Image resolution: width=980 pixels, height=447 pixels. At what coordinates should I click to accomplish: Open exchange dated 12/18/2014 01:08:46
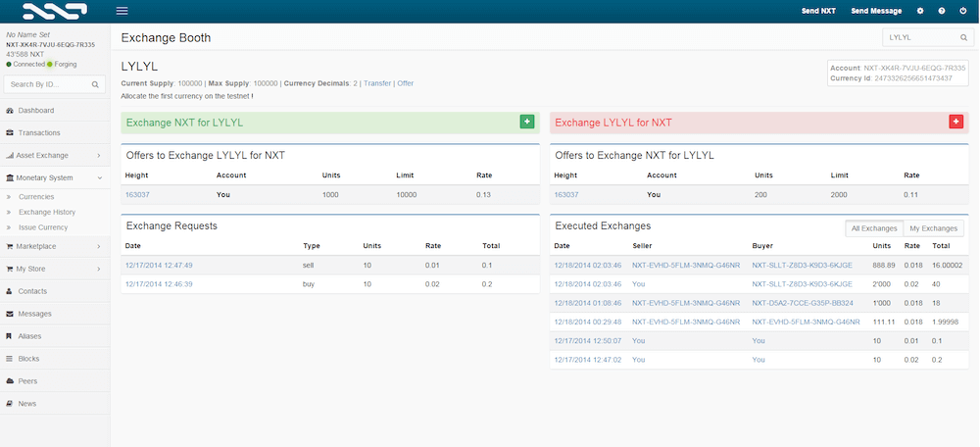click(588, 303)
